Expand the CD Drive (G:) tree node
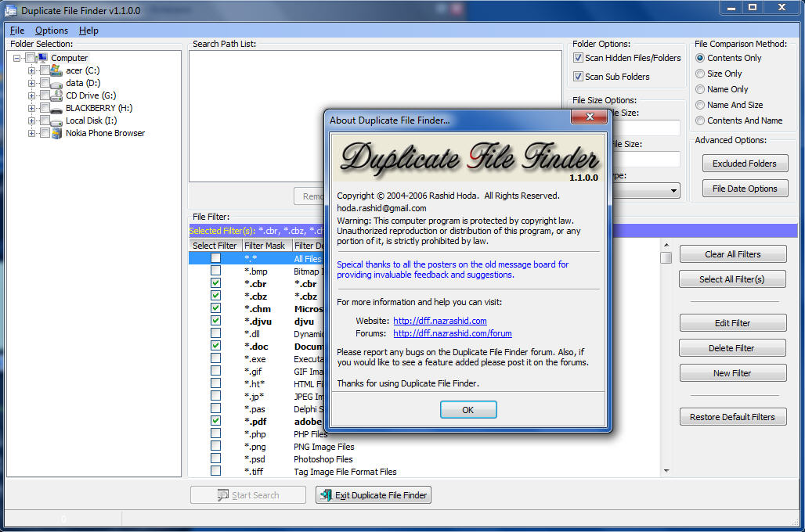Screen dimensions: 805x532 [x=31, y=95]
